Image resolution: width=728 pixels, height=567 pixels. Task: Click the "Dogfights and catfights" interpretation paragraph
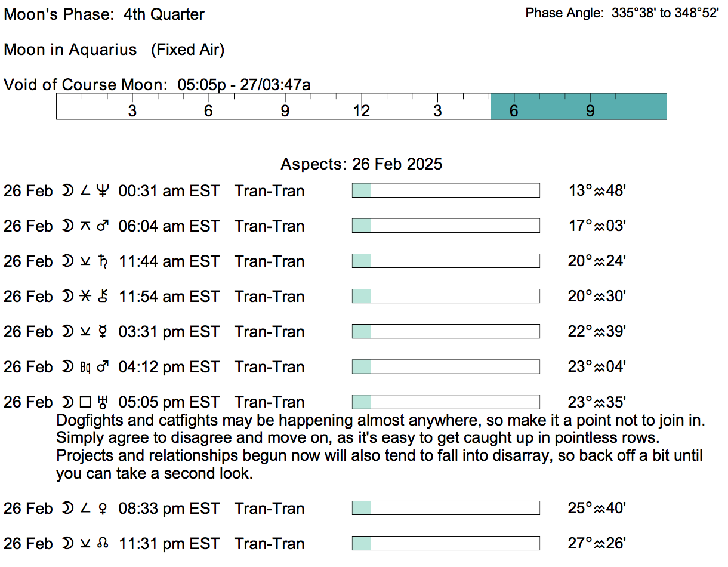pyautogui.click(x=380, y=448)
